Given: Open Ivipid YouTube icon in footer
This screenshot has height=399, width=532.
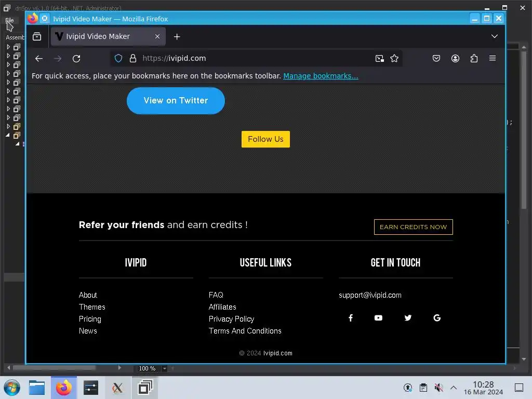Looking at the screenshot, I should (378, 317).
